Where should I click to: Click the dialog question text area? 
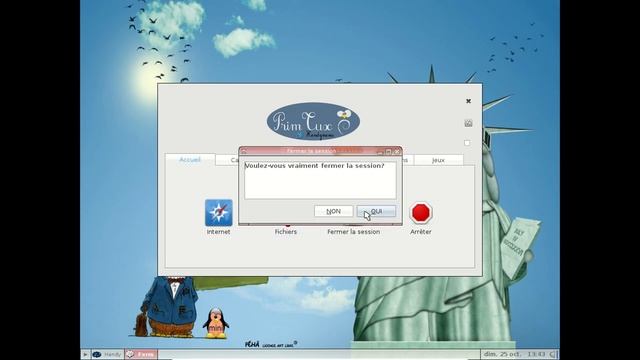[x=320, y=180]
